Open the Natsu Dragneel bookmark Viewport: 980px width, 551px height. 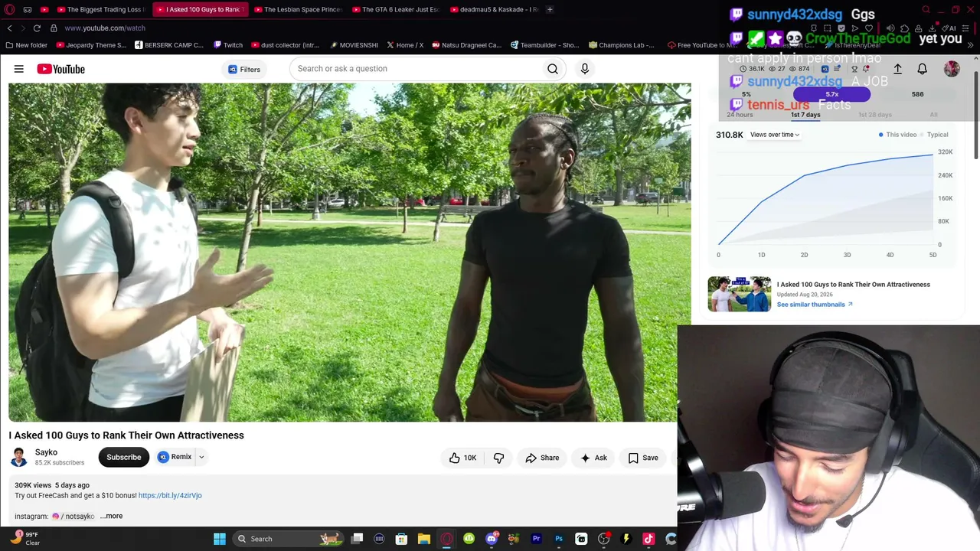[467, 45]
